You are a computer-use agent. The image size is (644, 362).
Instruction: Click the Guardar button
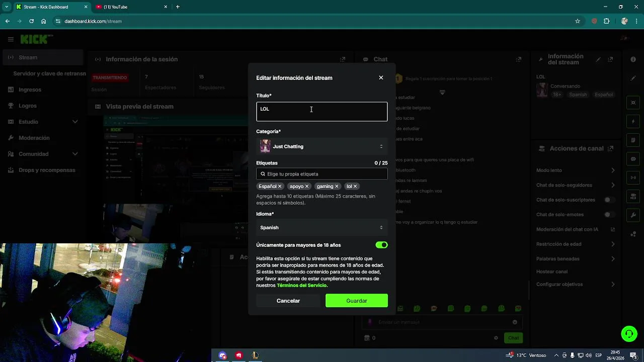357,301
